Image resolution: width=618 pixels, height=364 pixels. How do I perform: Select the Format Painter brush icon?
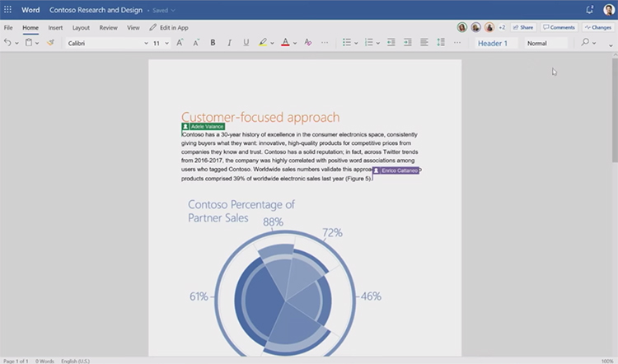(x=50, y=43)
